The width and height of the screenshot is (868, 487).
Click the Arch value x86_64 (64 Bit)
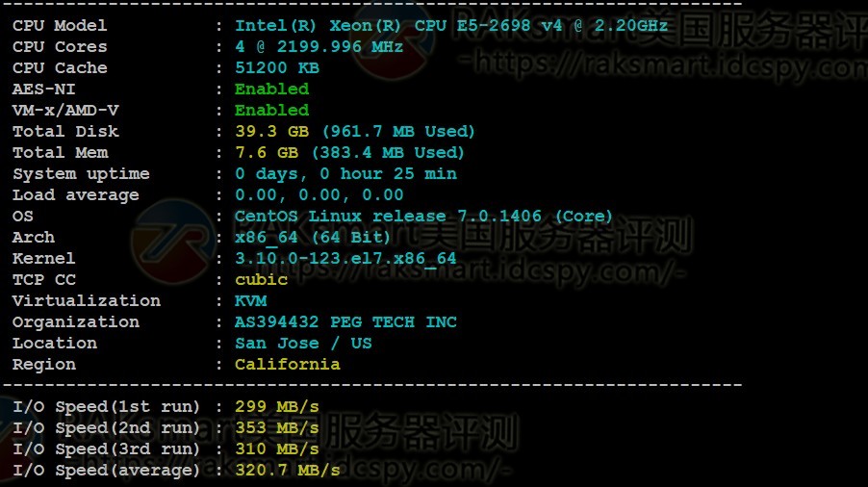(313, 238)
